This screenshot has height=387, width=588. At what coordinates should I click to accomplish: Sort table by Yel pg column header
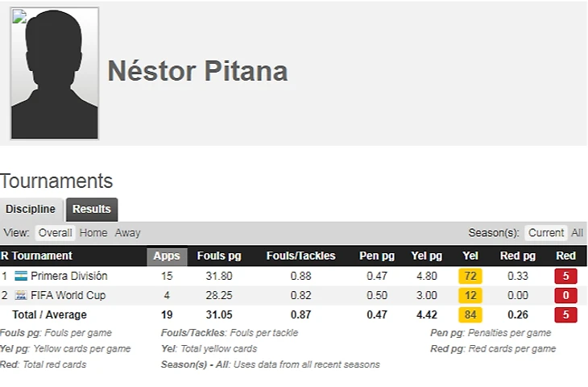point(426,256)
